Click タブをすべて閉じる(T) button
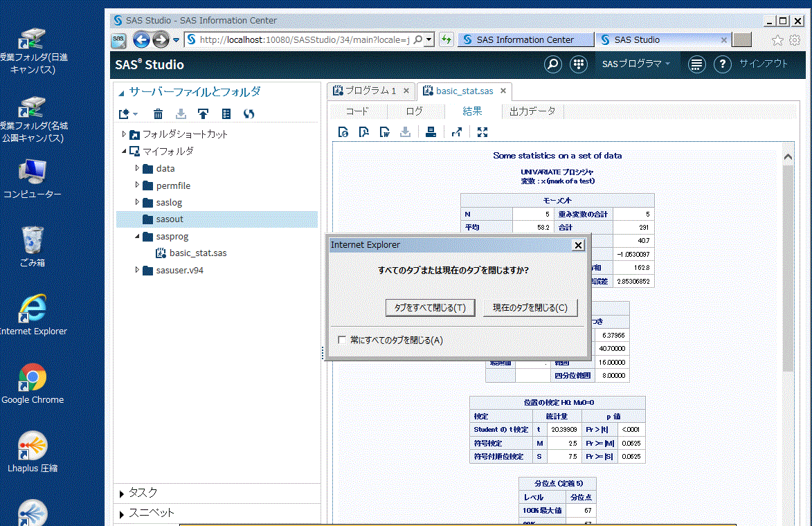The image size is (812, 526). click(x=430, y=307)
